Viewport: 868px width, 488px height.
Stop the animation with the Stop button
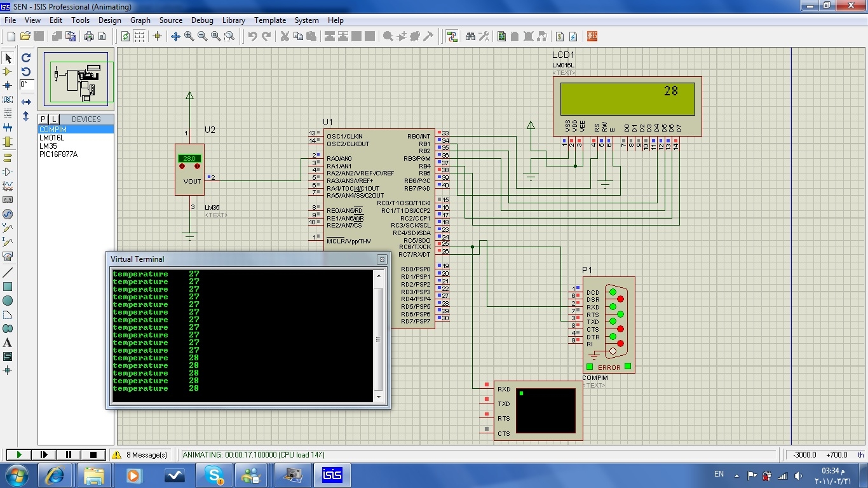pos(93,455)
